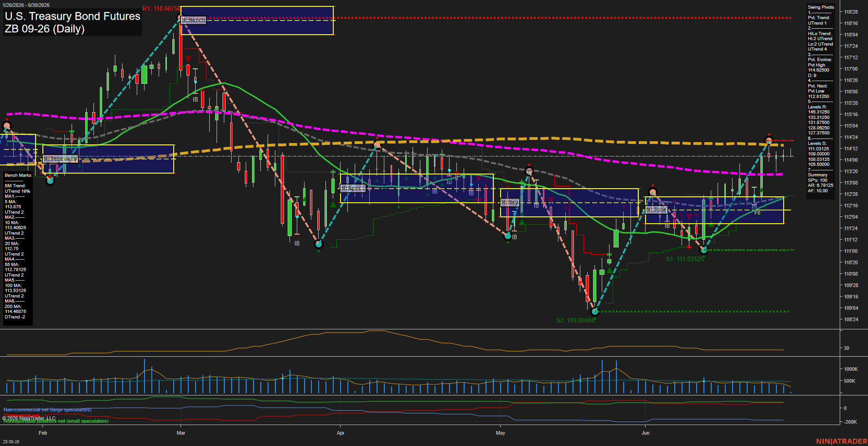The image size is (868, 446).
Task: Click the Feb label on time axis
Action: (43, 433)
